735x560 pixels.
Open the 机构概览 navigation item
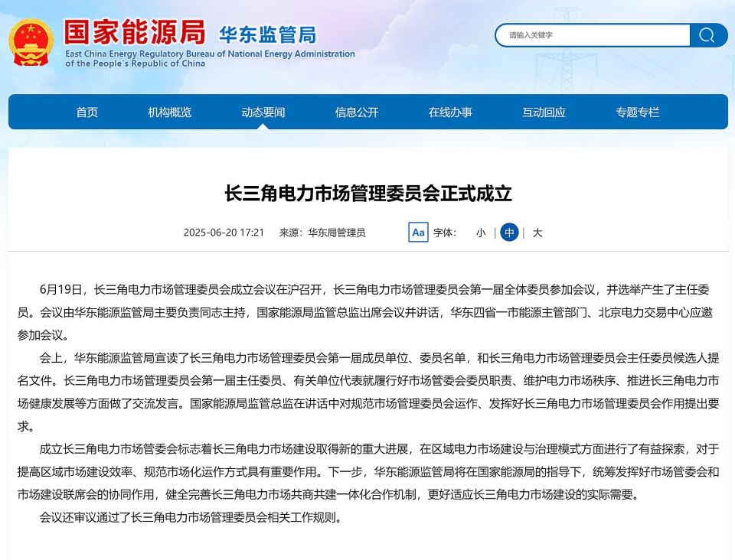pos(170,112)
